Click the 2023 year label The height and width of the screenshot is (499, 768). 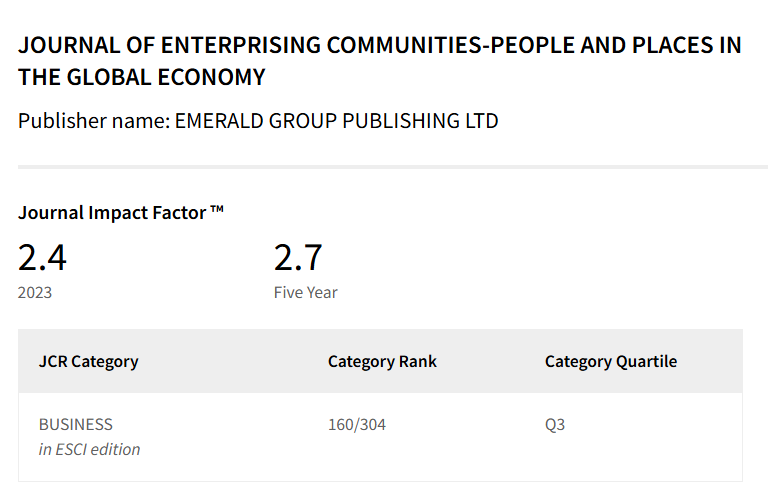pyautogui.click(x=35, y=293)
